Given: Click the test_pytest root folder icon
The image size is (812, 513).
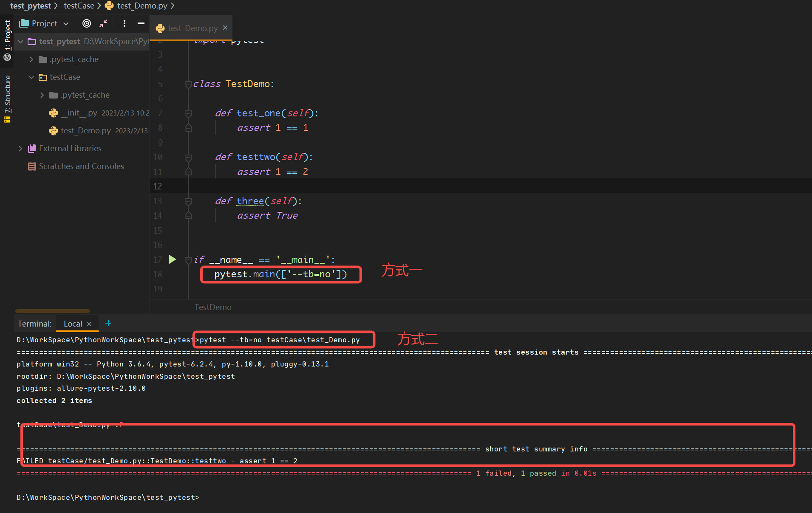Looking at the screenshot, I should coord(32,41).
